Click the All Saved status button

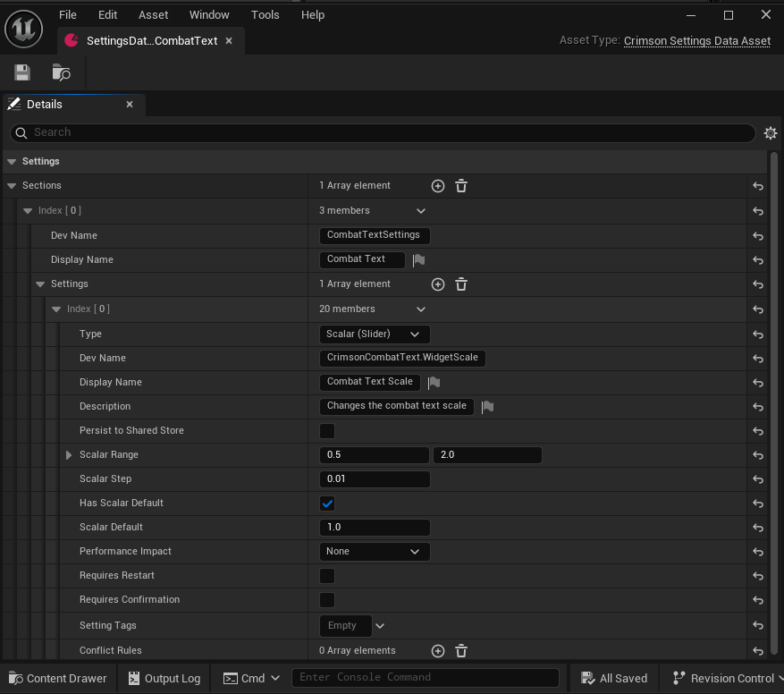pos(614,679)
